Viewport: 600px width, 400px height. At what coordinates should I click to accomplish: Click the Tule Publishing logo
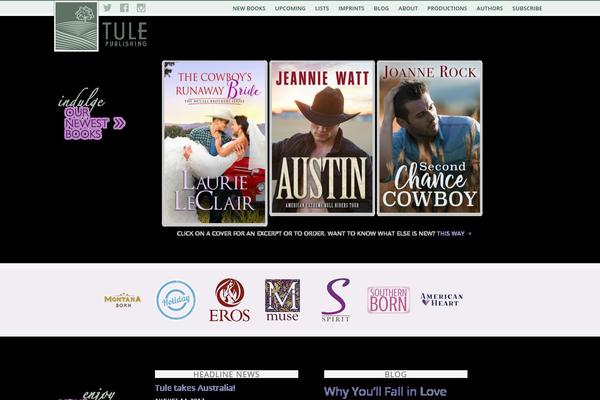tap(101, 27)
